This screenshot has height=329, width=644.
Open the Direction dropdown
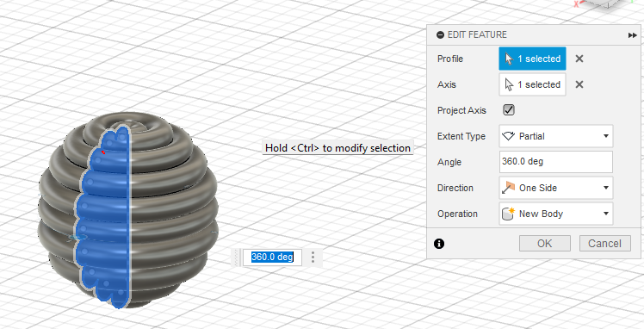[556, 188]
